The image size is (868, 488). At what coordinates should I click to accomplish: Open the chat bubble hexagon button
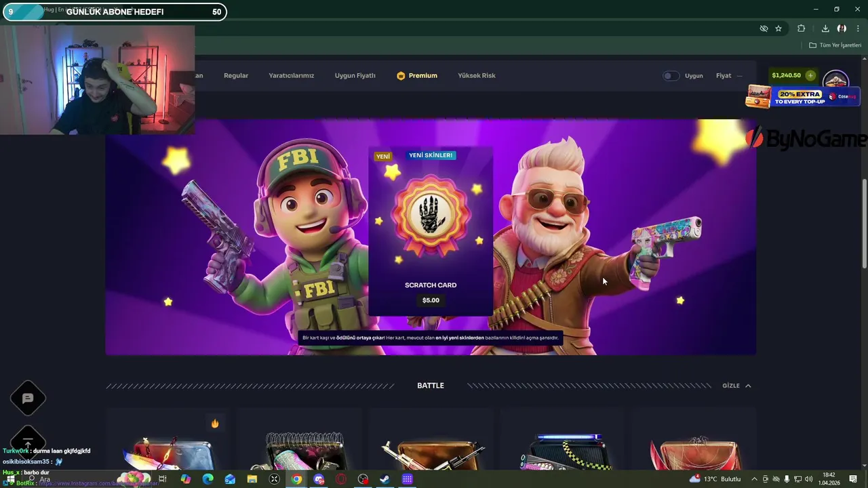point(28,399)
